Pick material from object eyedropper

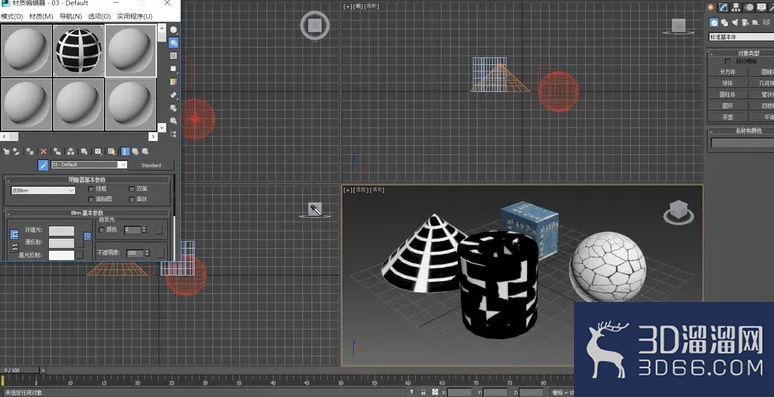43,165
